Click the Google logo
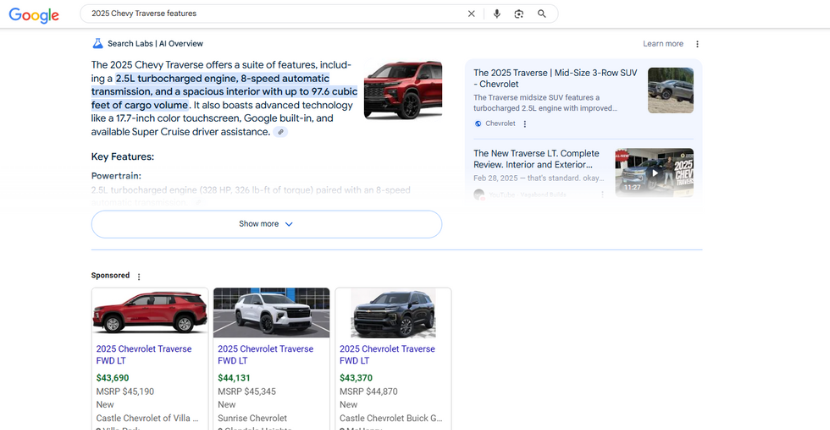This screenshot has width=830, height=430. click(34, 15)
